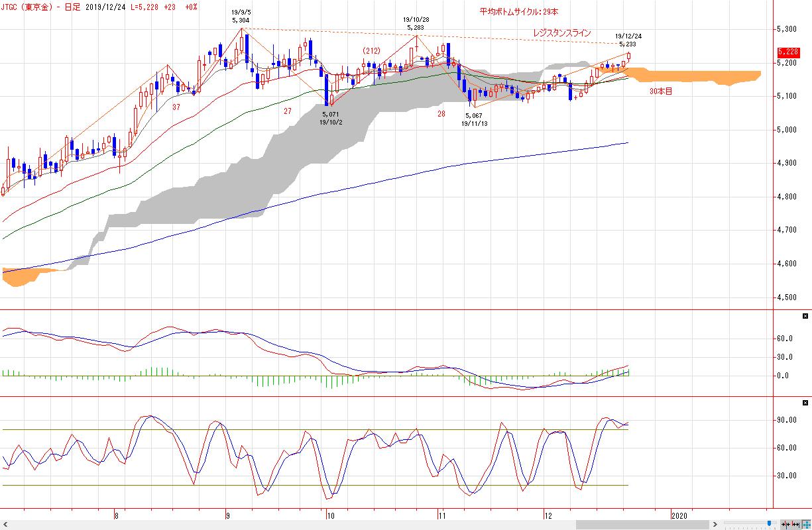Click the (212) annotation on chart
The image size is (812, 530).
(371, 50)
